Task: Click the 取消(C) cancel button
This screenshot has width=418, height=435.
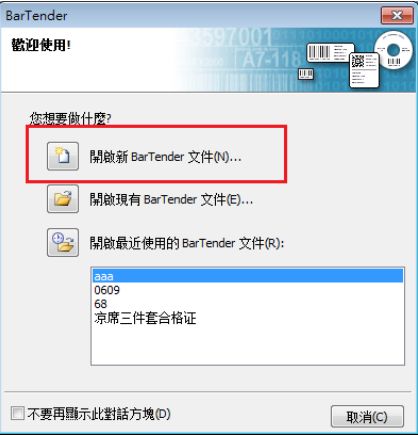Action: pyautogui.click(x=367, y=416)
